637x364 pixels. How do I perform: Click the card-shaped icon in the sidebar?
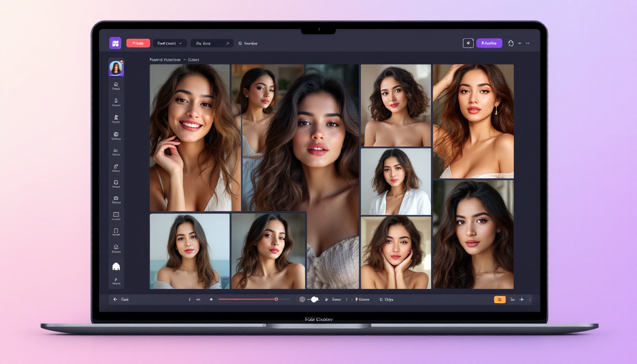point(117,214)
